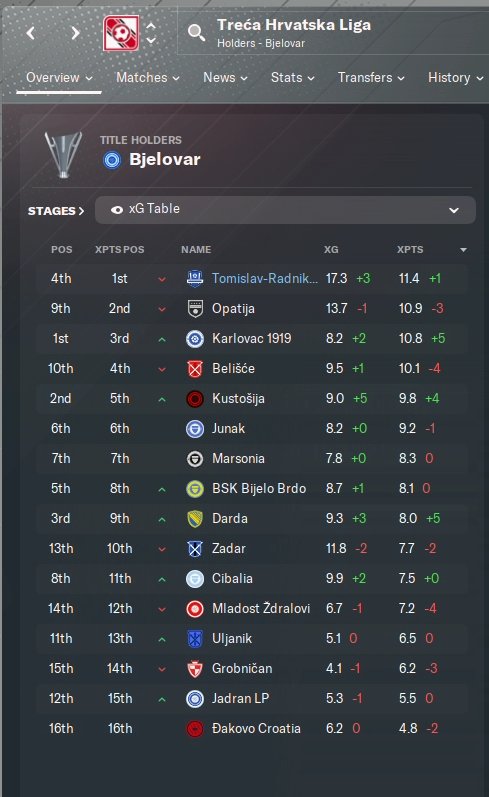Screen dimensions: 489x797
Task: Click the Stages button
Action: [x=56, y=211]
